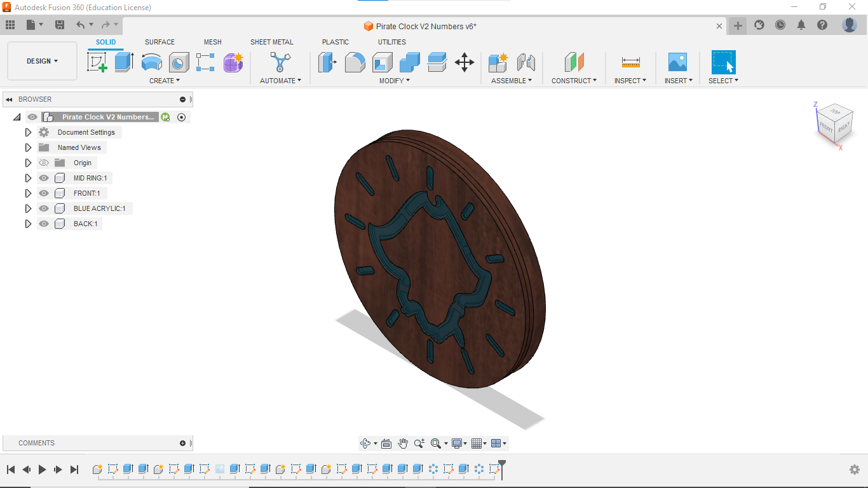The width and height of the screenshot is (868, 488).
Task: Select the Create Sketch tool
Action: click(x=97, y=62)
